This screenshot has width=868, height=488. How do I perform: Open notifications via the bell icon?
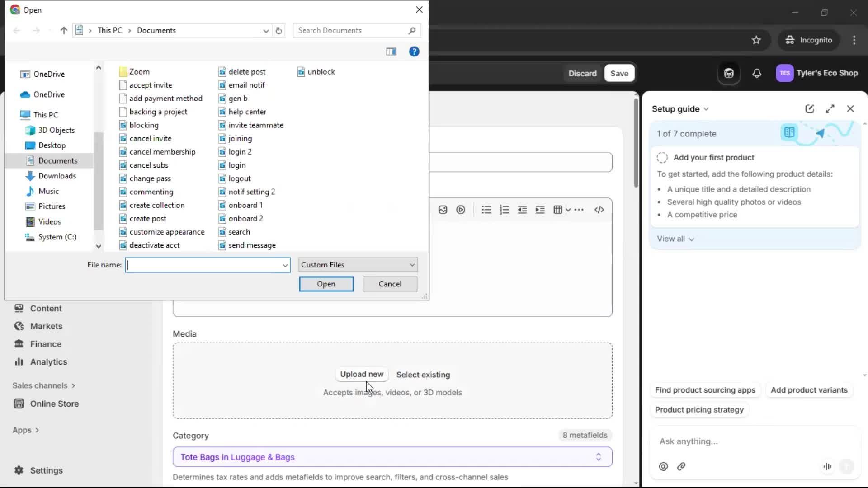click(x=757, y=73)
